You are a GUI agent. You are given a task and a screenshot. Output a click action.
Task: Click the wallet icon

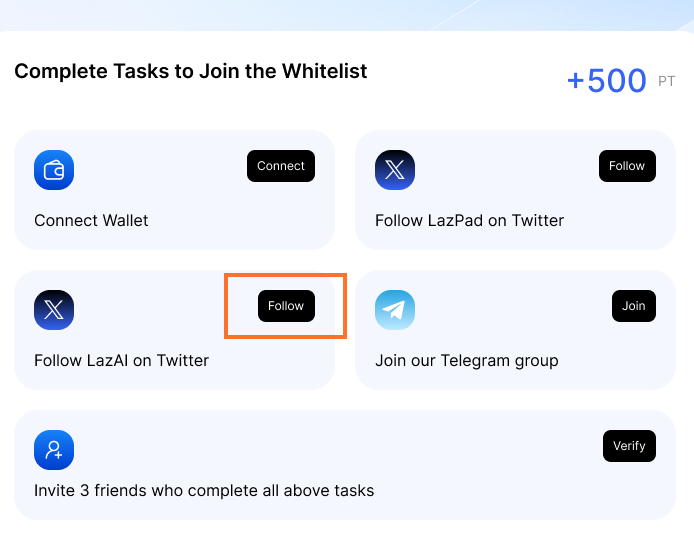pos(54,170)
